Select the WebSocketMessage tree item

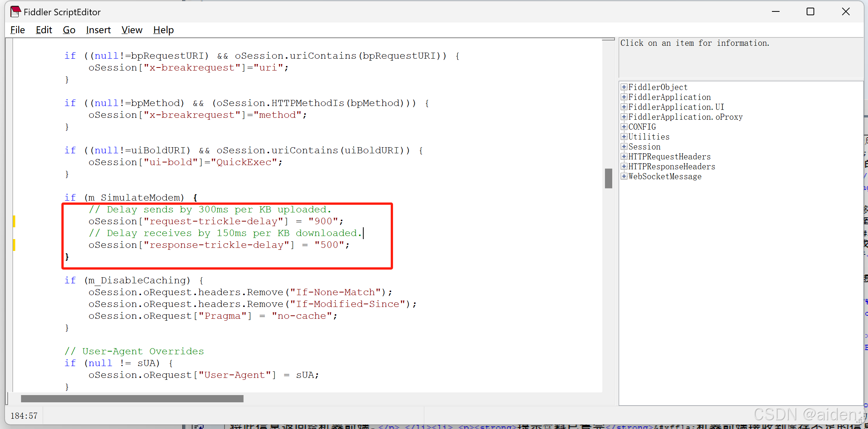(x=664, y=177)
